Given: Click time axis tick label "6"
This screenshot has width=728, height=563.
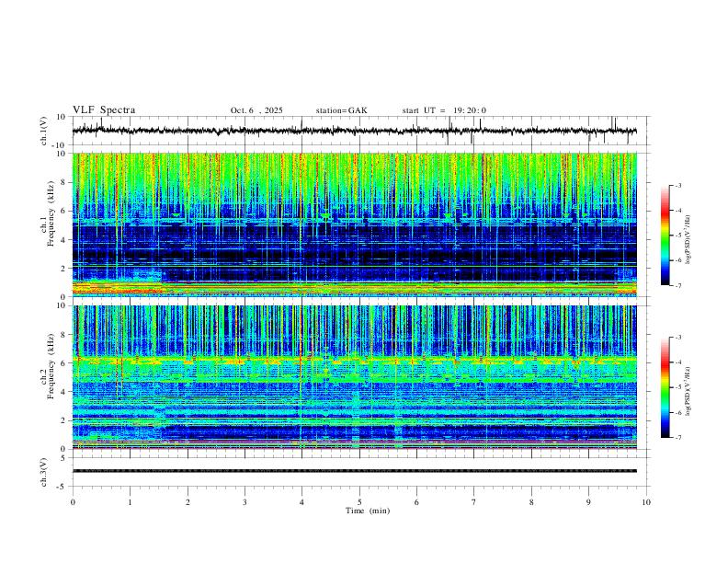Looking at the screenshot, I should pyautogui.click(x=417, y=502).
